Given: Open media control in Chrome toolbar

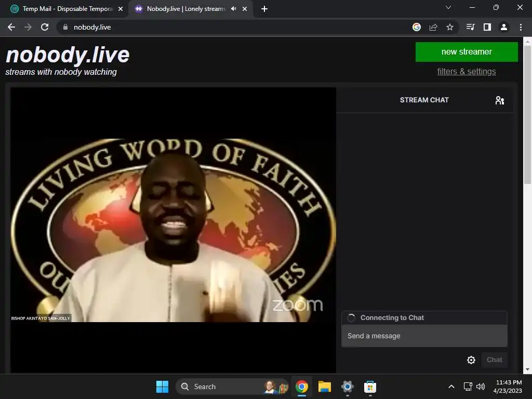Looking at the screenshot, I should click(470, 27).
